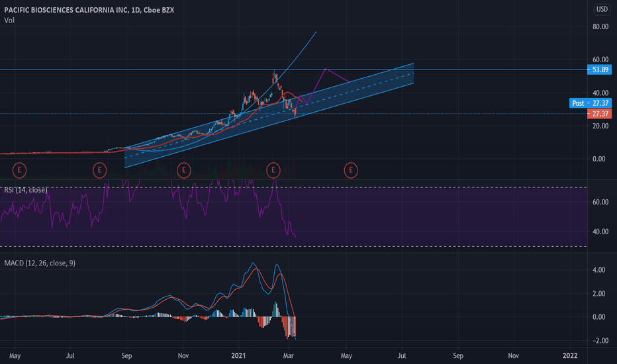This screenshot has width=617, height=364.
Task: Open the MACD (12, 26, close, 9) label
Action: 40,263
